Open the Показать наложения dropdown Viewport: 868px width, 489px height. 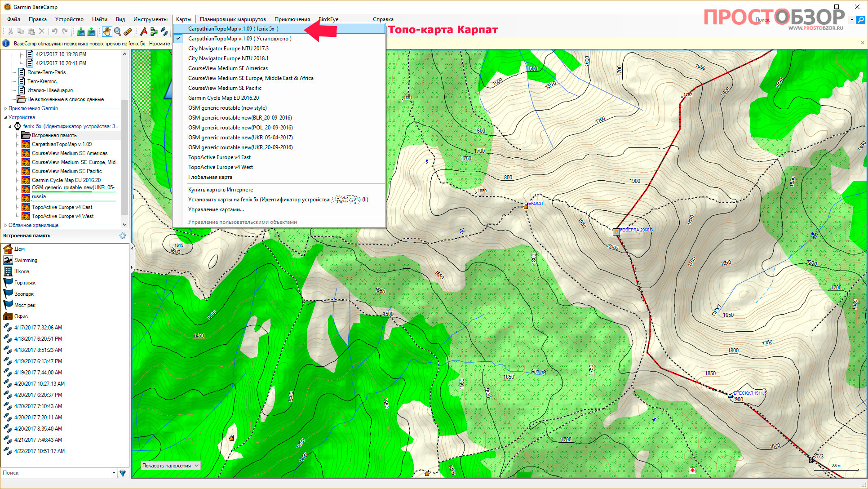(170, 466)
